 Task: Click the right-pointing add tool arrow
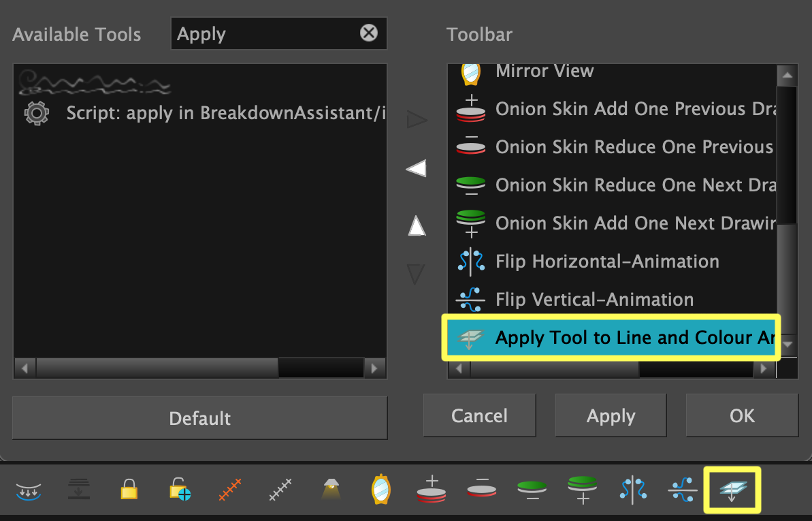pos(417,119)
